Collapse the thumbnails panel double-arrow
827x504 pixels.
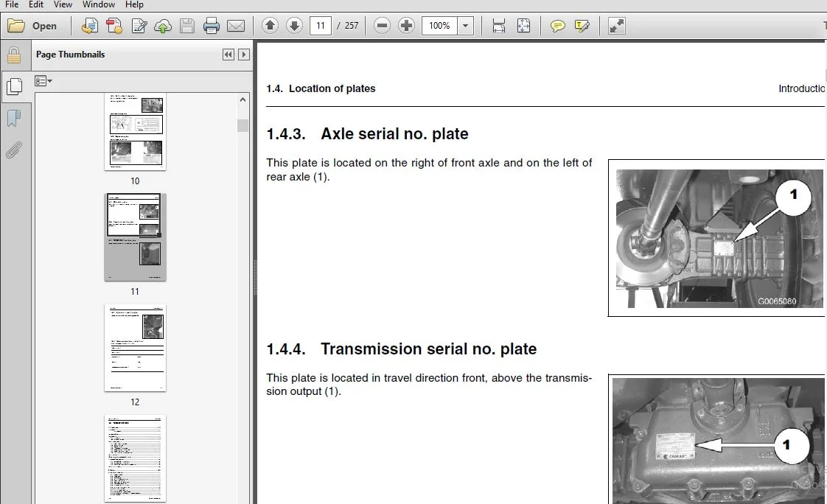(228, 55)
